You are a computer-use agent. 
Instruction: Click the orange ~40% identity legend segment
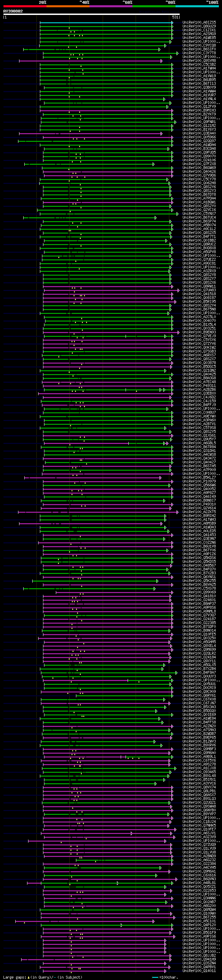tap(68, 6)
